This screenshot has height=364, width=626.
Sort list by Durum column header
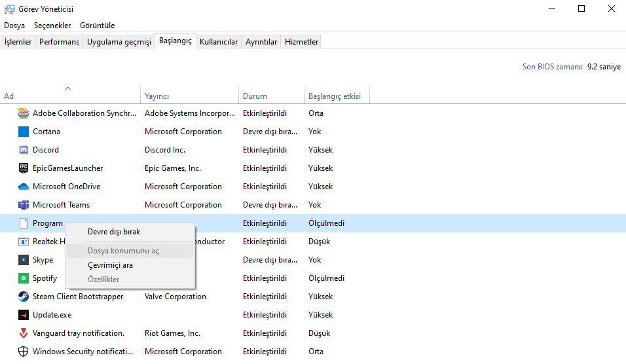point(255,96)
